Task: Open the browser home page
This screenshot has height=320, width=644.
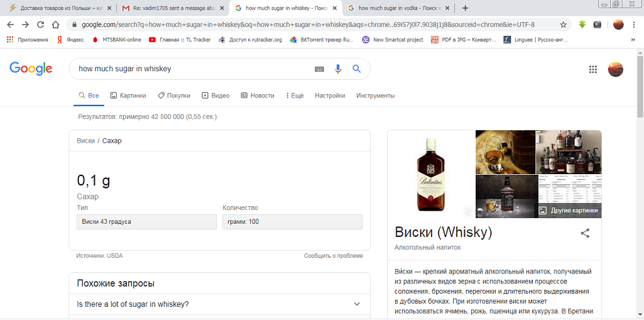Action: (55, 25)
